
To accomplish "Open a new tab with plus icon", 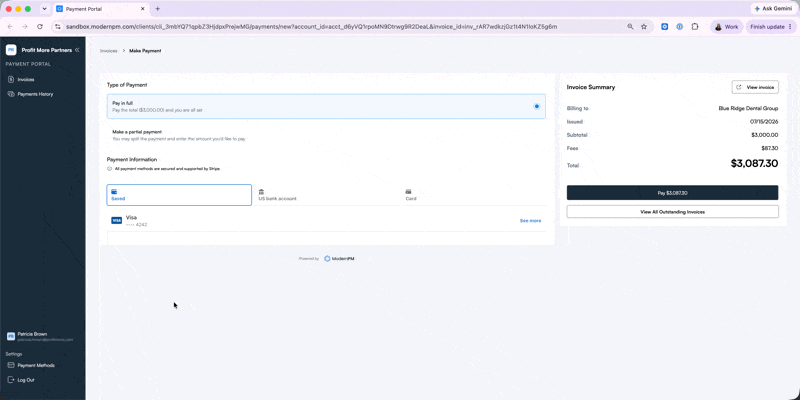I will tap(157, 9).
